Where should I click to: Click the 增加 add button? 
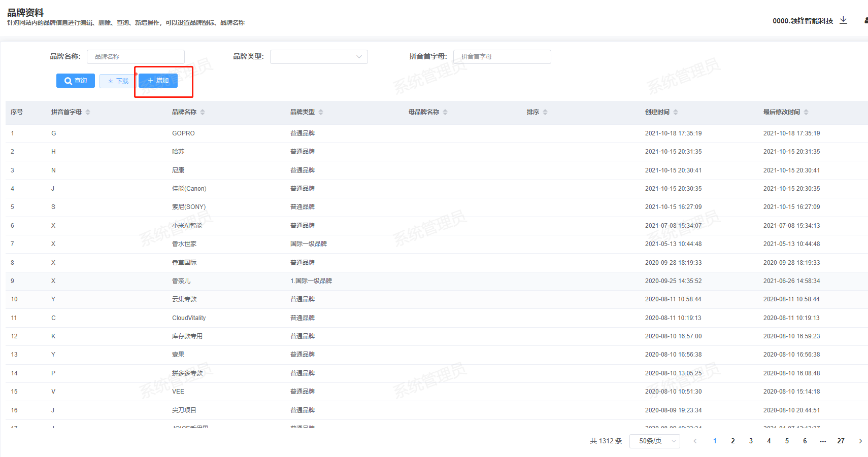coord(158,81)
